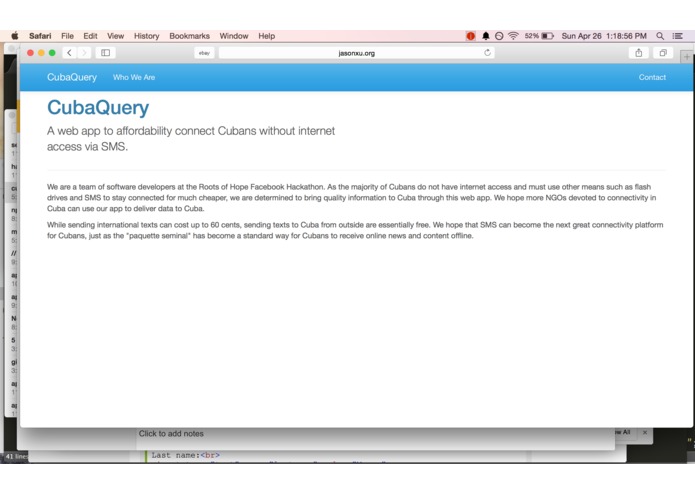695x494 pixels.
Task: Open the Window menu
Action: [x=234, y=36]
